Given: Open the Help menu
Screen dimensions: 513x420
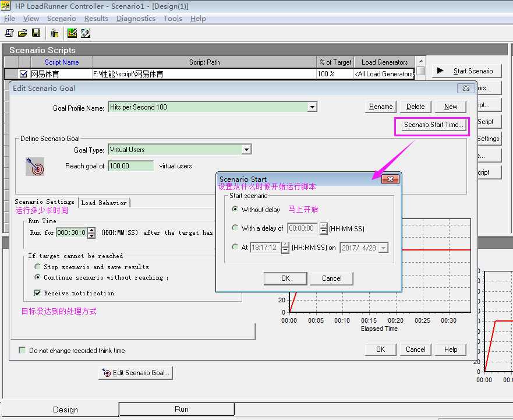Looking at the screenshot, I should [x=198, y=19].
